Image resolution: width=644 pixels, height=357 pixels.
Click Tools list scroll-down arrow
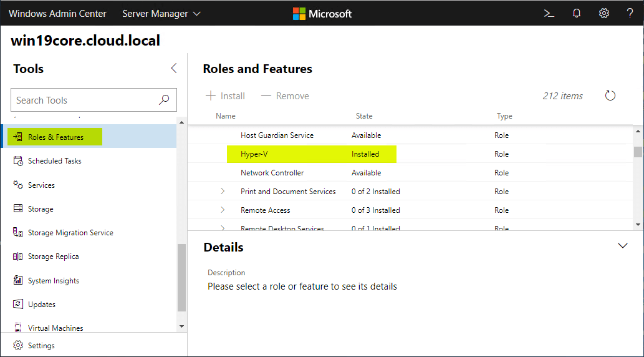[181, 326]
